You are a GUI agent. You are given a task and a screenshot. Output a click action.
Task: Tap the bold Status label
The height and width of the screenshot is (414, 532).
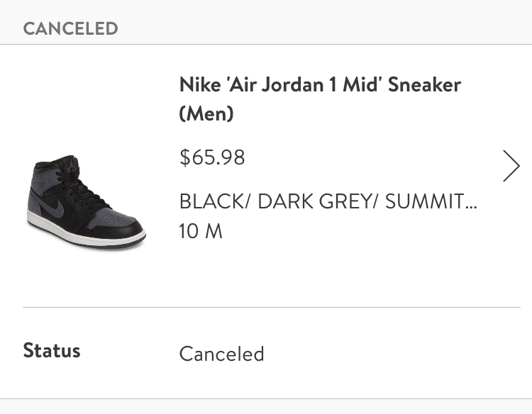click(x=52, y=350)
